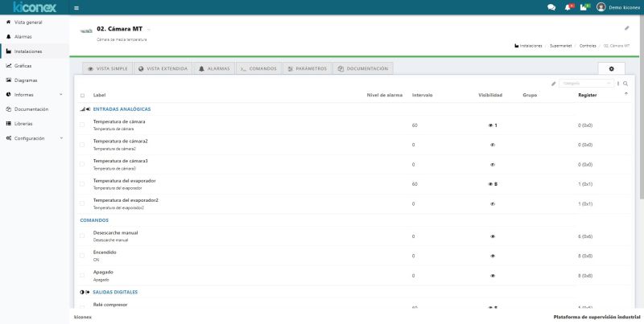Screen dimensions: 644x324
Task: Open the alarm bell notifications
Action: pyautogui.click(x=568, y=7)
